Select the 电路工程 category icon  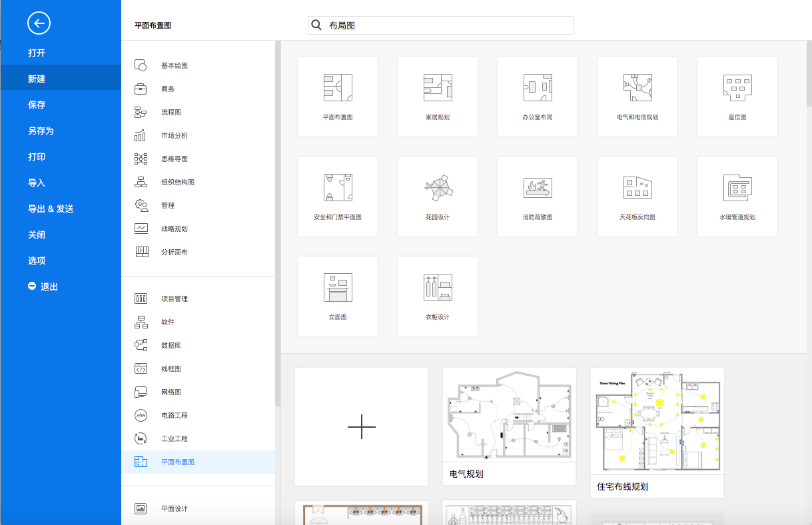(141, 415)
